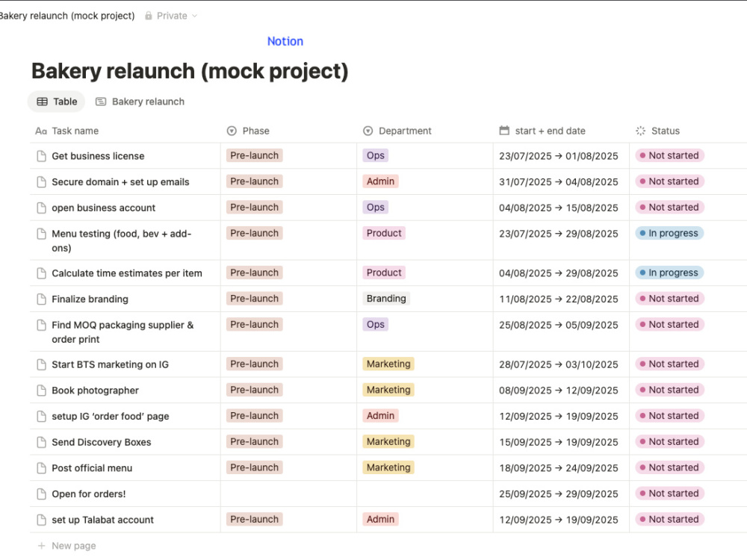Click page icon for Book photographer
Screen dimensions: 747x560
click(41, 390)
